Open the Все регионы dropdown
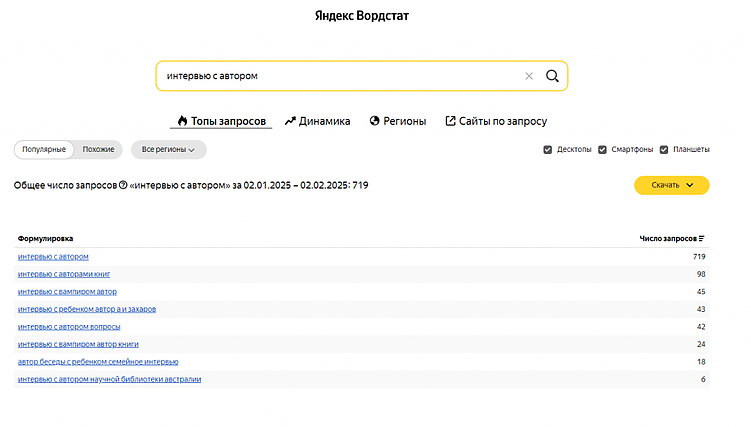This screenshot has height=427, width=751. [x=168, y=149]
